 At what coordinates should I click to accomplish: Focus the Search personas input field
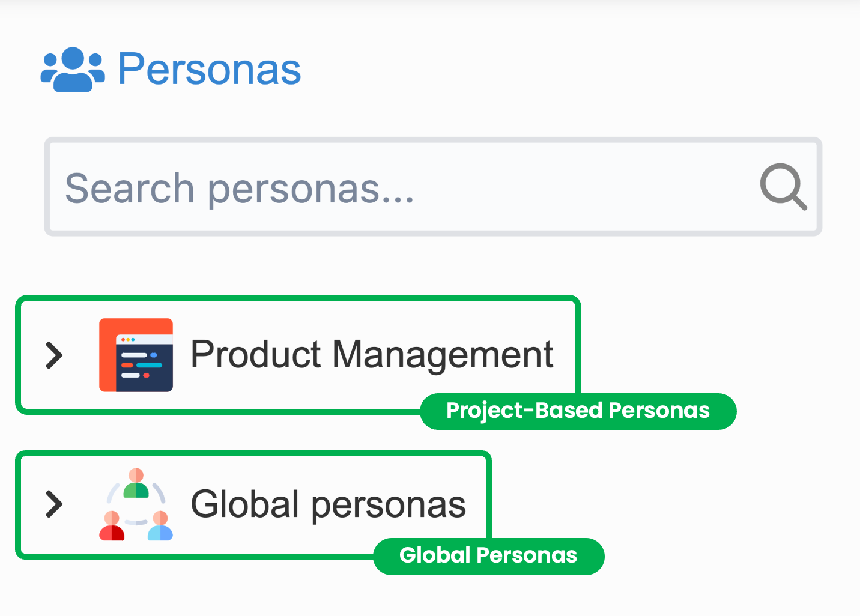pyautogui.click(x=433, y=187)
